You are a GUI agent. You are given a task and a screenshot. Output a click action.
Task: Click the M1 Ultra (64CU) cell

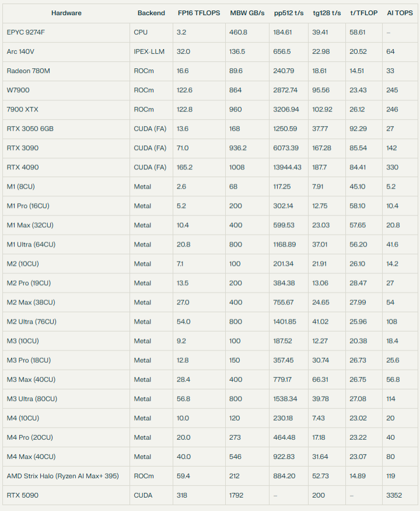click(x=31, y=245)
